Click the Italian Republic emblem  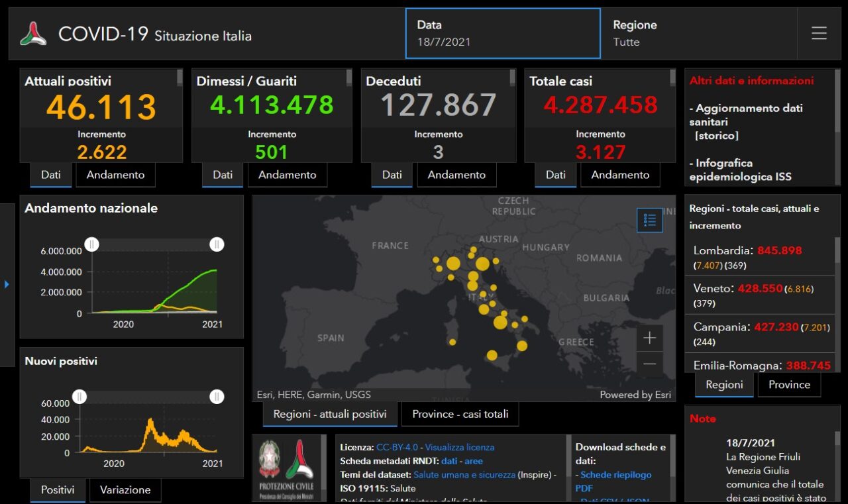(x=270, y=459)
